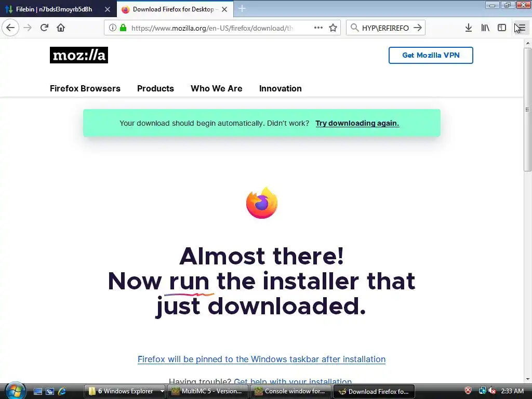Click the red shield security tray icon
The height and width of the screenshot is (399, 532).
tap(468, 391)
